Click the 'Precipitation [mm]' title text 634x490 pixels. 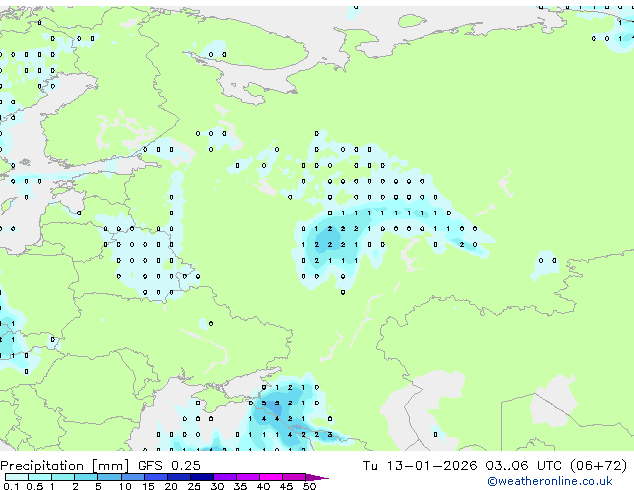tap(65, 466)
